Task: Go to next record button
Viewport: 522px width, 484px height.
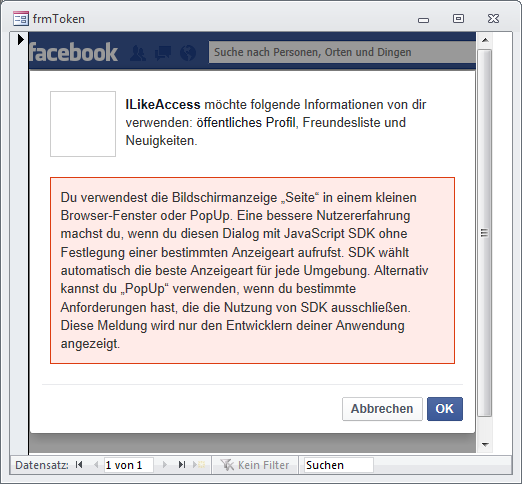Action: (164, 465)
